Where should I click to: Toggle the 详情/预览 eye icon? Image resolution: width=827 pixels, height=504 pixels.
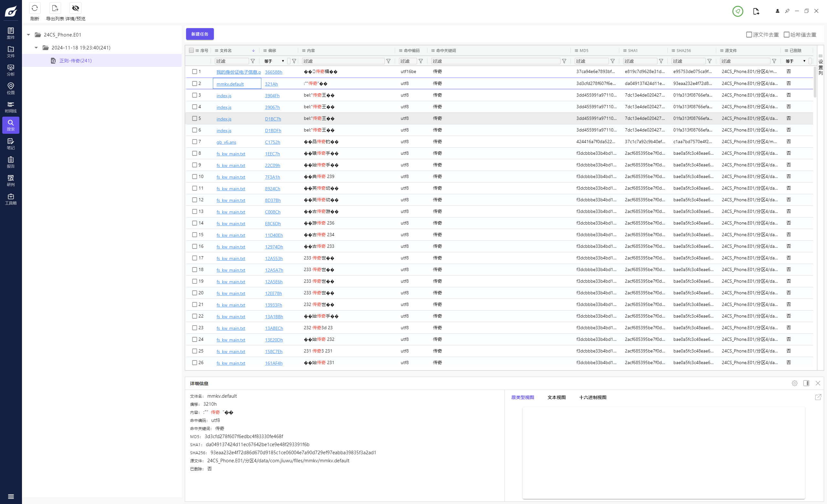coord(76,8)
